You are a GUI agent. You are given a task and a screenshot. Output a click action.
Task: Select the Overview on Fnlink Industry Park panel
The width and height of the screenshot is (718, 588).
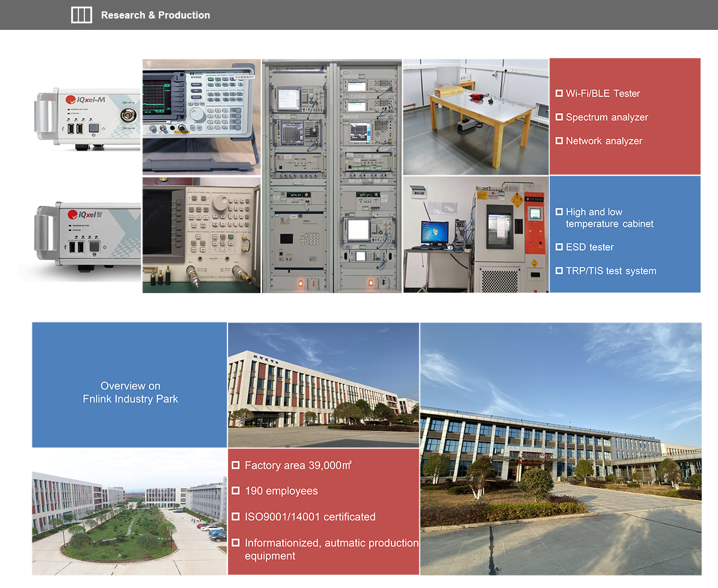click(130, 385)
